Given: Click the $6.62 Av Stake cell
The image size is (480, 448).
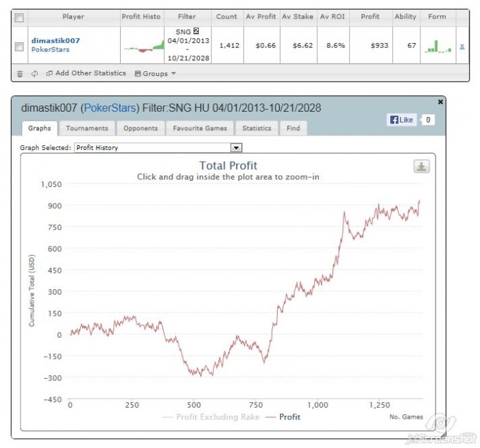Looking at the screenshot, I should click(x=302, y=46).
